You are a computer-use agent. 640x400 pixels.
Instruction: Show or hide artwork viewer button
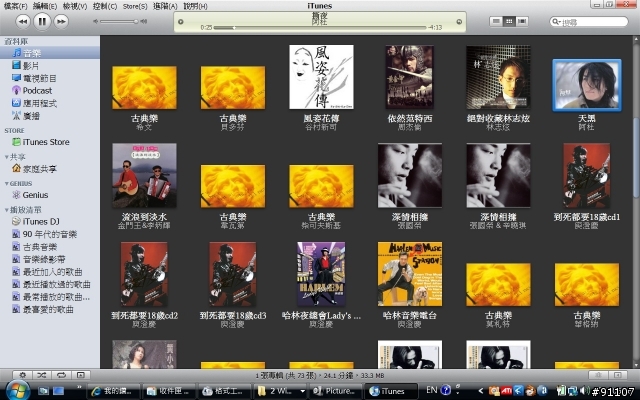click(x=81, y=375)
